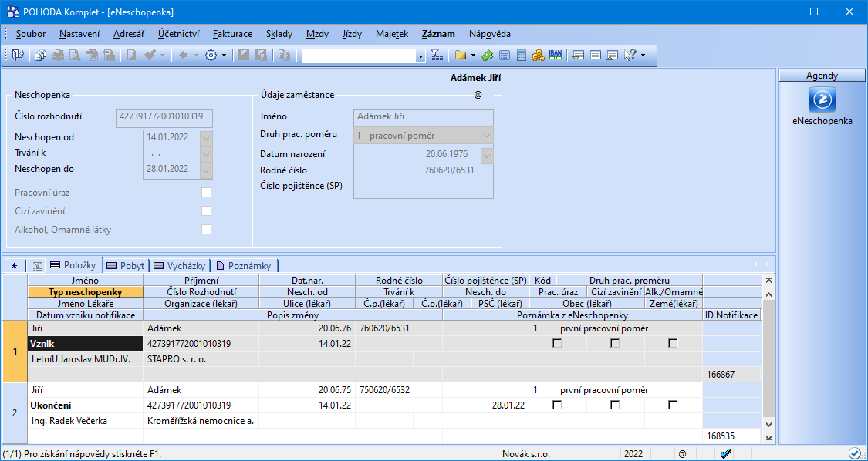The width and height of the screenshot is (868, 461).
Task: Click the Kroměřížská nemocnice organization cell
Action: 201,421
